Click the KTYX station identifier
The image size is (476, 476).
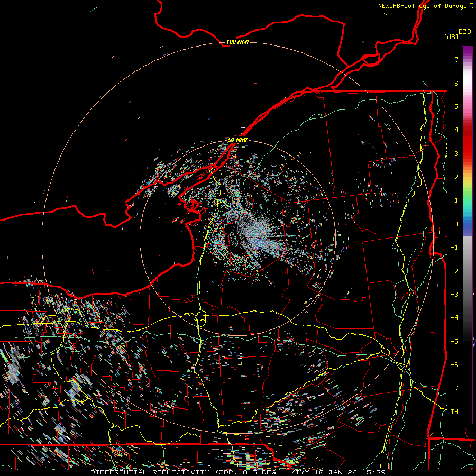301,472
